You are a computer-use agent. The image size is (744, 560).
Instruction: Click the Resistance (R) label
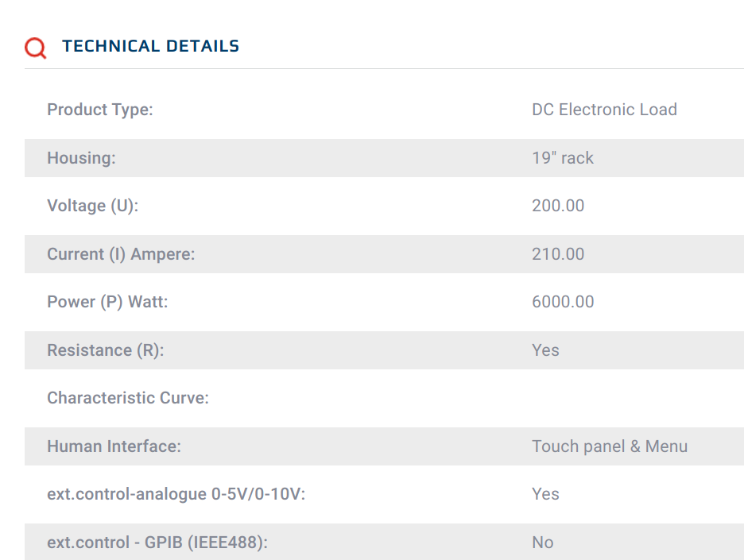click(106, 350)
